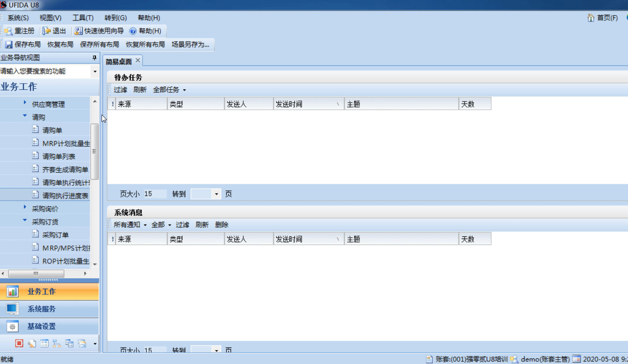Select 请购单执行统计 tree item
The width and height of the screenshot is (628, 364).
pos(66,182)
